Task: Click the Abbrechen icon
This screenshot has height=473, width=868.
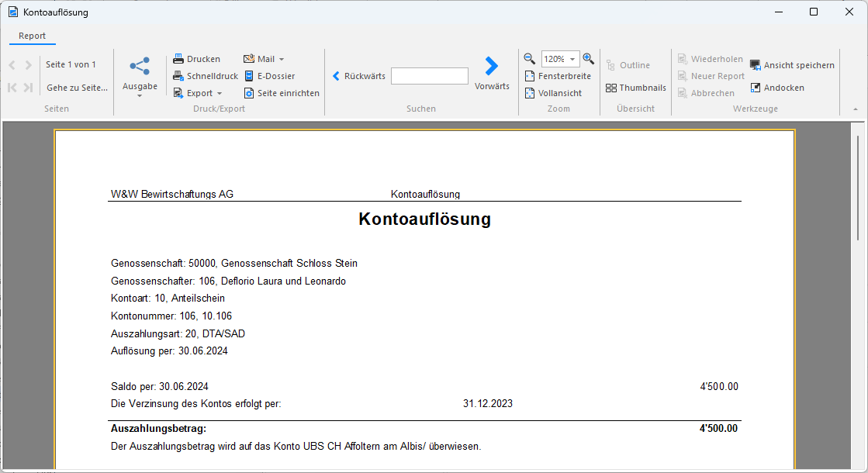Action: 683,93
